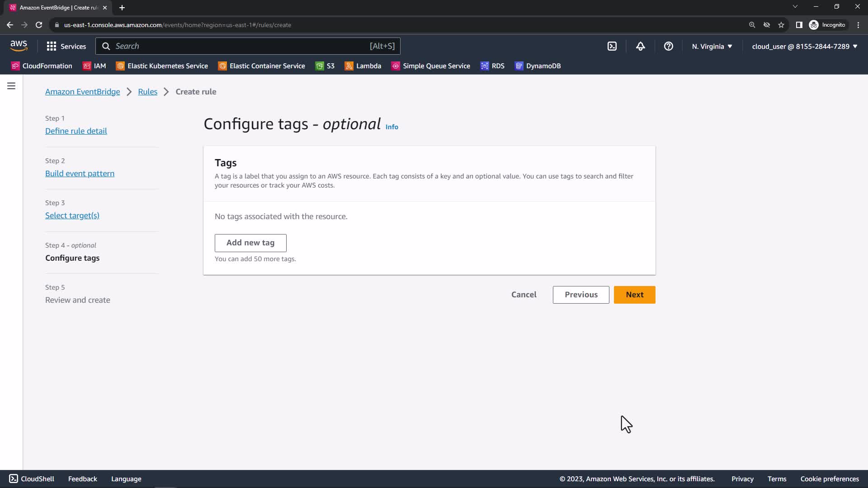Go to Step 3 Select target(s)
Image resolution: width=868 pixels, height=488 pixels.
[x=72, y=216]
